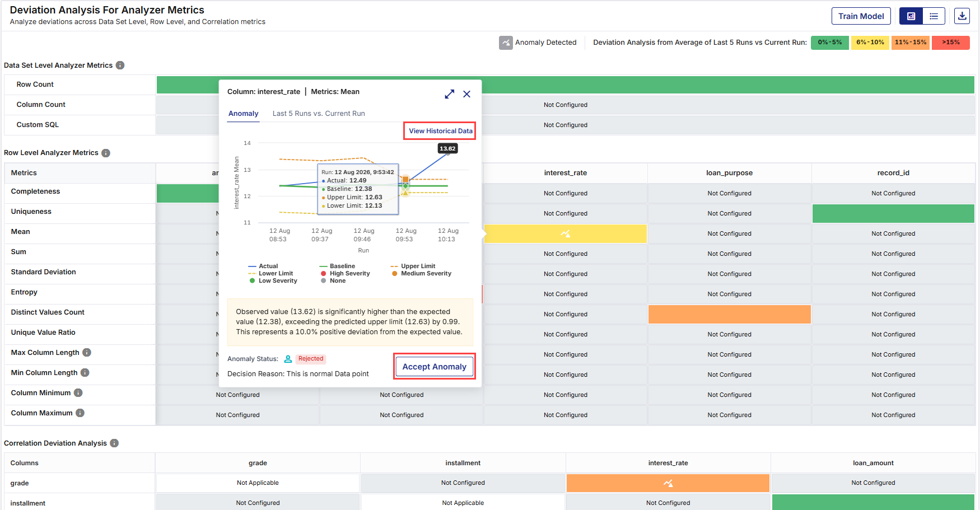Click the Column Maximum info icon
Image resolution: width=980 pixels, height=510 pixels.
(x=80, y=413)
